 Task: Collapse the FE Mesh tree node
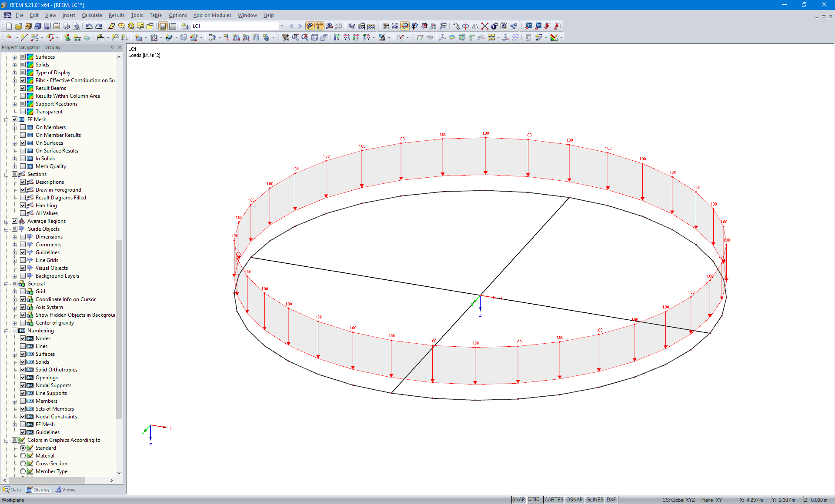[7, 119]
